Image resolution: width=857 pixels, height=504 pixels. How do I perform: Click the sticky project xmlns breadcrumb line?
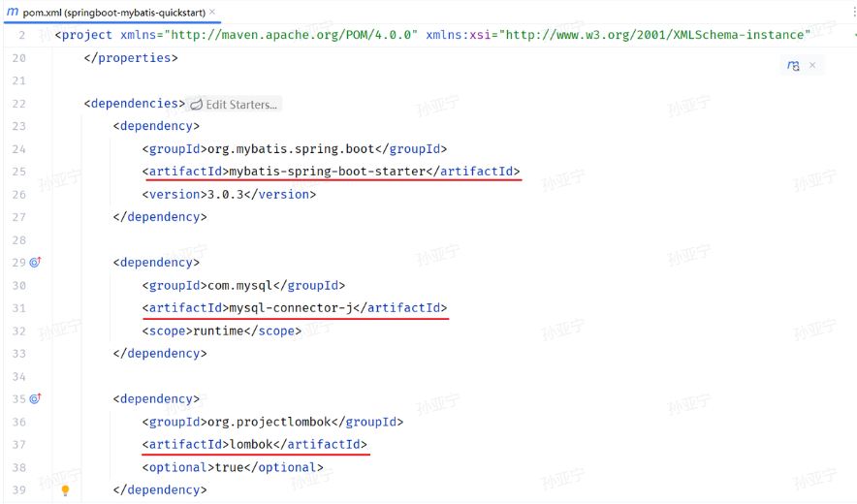[433, 35]
